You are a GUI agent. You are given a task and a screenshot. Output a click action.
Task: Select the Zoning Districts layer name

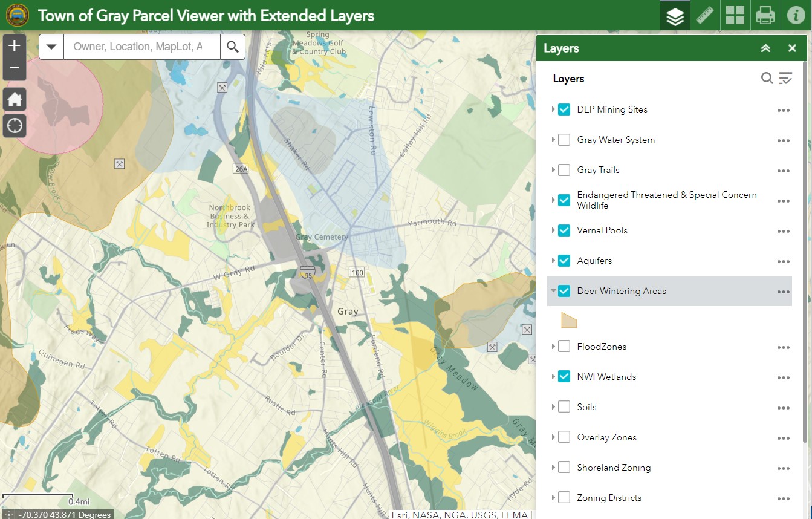coord(609,498)
